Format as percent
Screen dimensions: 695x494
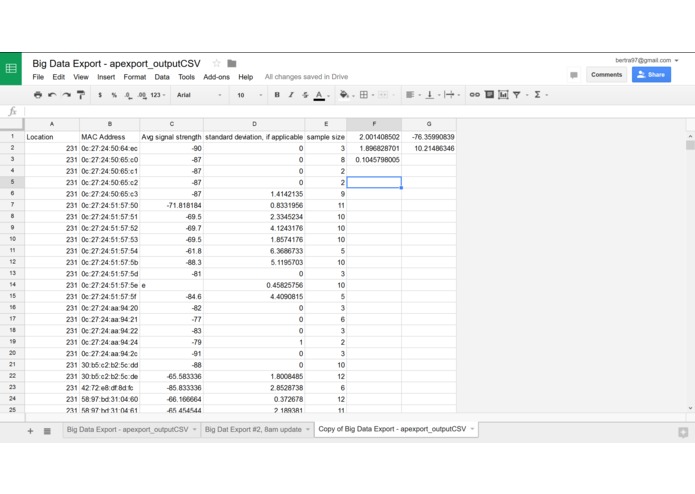coord(114,95)
